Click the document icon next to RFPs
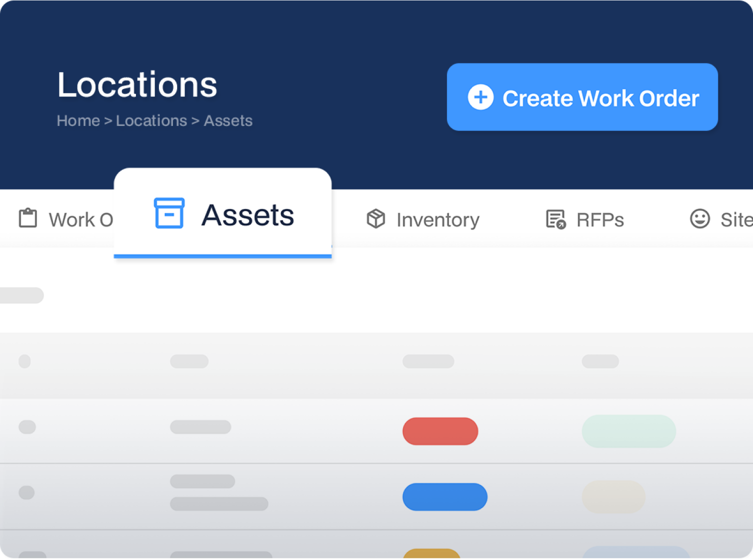This screenshot has width=753, height=560. [x=555, y=219]
